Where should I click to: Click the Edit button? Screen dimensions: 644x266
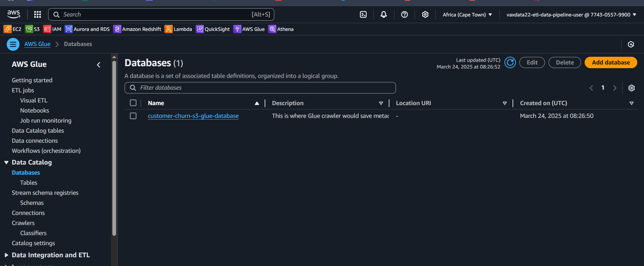pyautogui.click(x=532, y=62)
